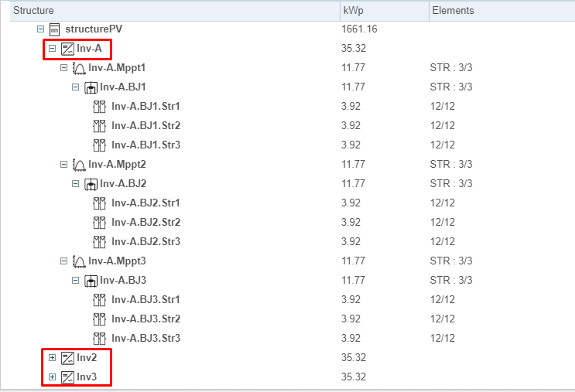Click the Inv-A.BJ3.Str3 string icon
575x392 pixels.
coord(99,339)
